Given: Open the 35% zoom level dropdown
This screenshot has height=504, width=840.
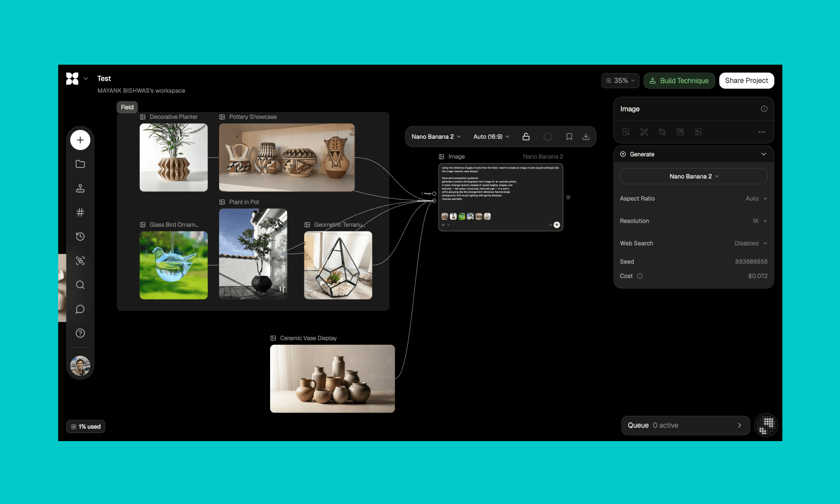Looking at the screenshot, I should (x=620, y=81).
